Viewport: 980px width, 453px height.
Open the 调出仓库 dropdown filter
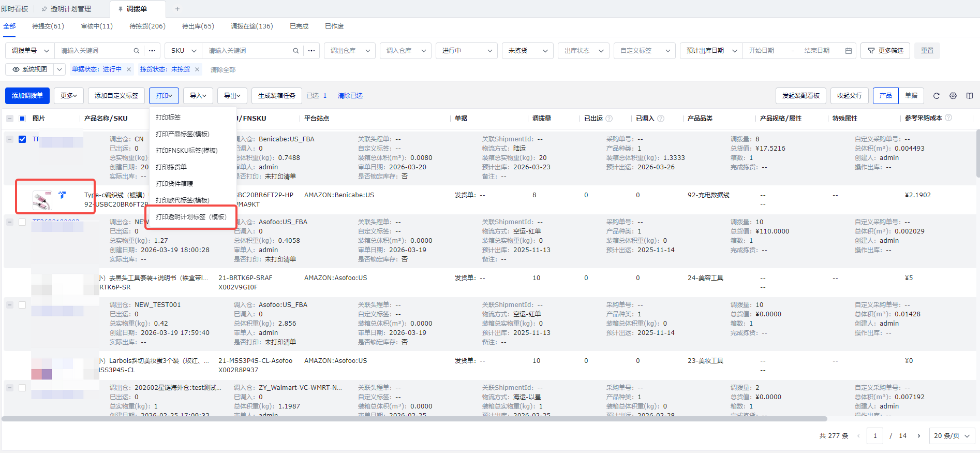350,51
